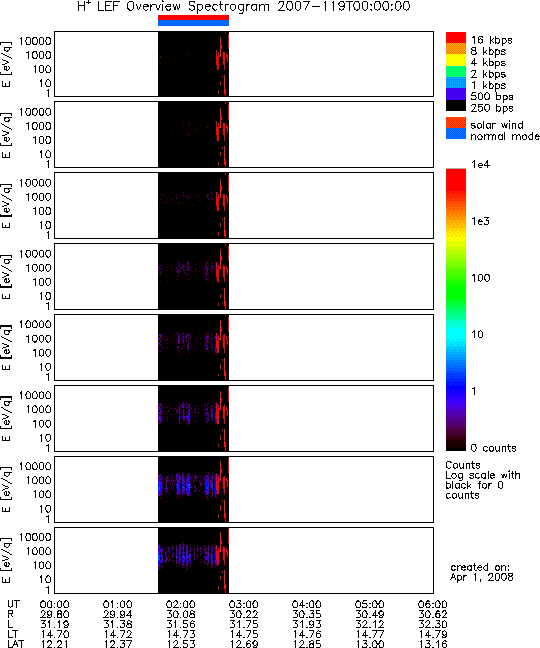This screenshot has width=540, height=648.
Task: Click the 250 bps black legend swatch
Action: point(456,105)
